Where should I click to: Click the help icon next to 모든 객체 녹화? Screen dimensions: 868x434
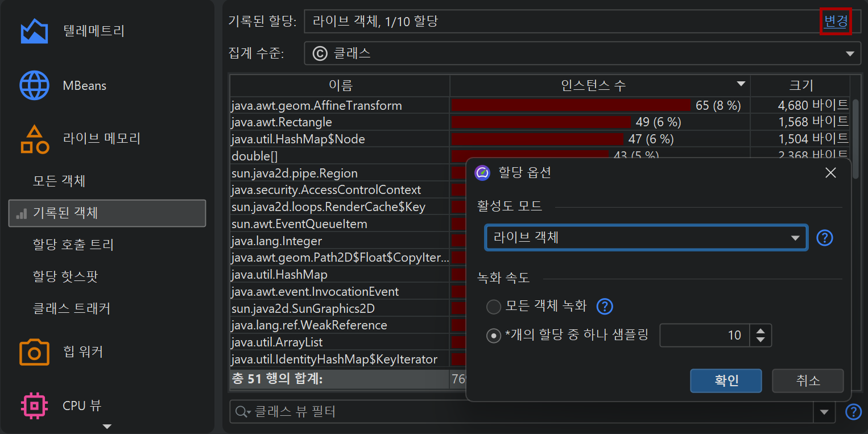point(604,307)
